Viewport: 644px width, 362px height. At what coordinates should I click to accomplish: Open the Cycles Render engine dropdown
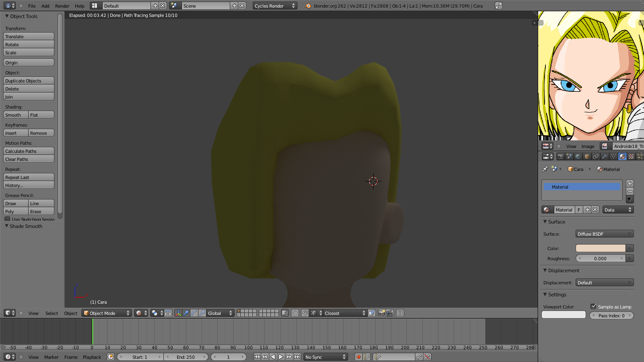pos(275,6)
